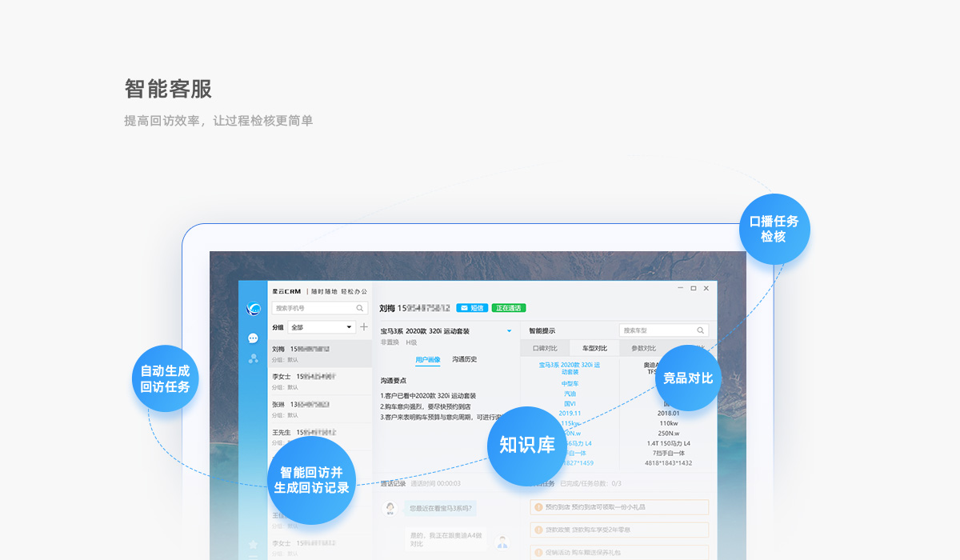The width and height of the screenshot is (960, 560).
Task: Click the green 正在通话 status button
Action: pos(509,308)
